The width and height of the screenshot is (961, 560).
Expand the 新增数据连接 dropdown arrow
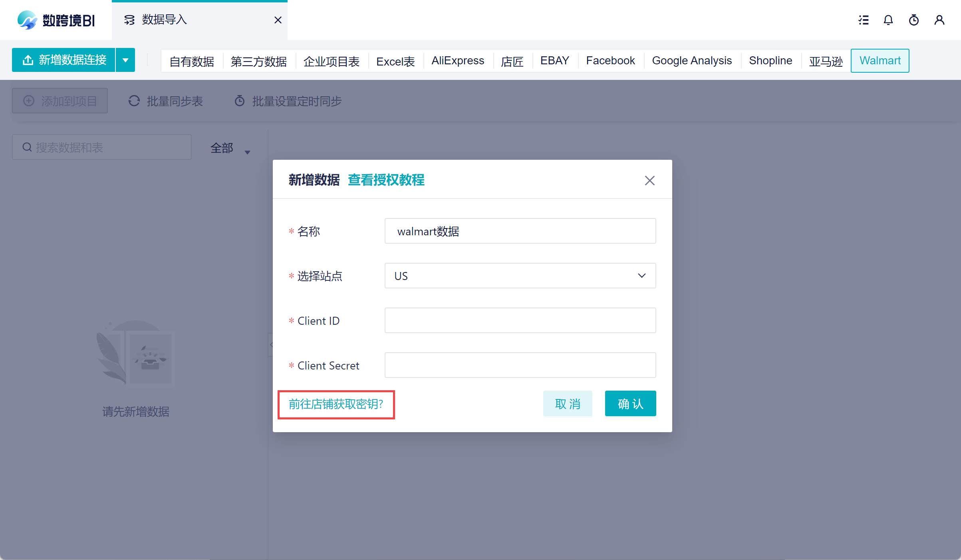tap(125, 60)
